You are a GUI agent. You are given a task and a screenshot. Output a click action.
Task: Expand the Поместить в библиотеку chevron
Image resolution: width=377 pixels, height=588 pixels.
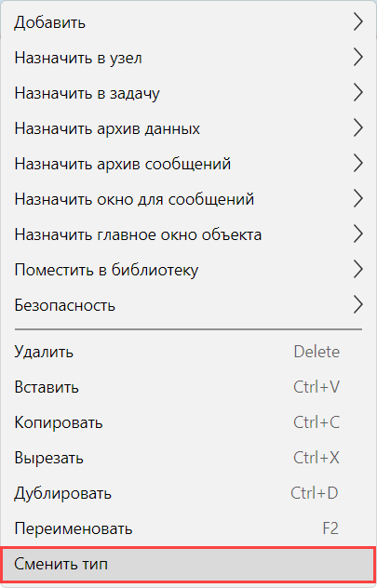pyautogui.click(x=358, y=270)
